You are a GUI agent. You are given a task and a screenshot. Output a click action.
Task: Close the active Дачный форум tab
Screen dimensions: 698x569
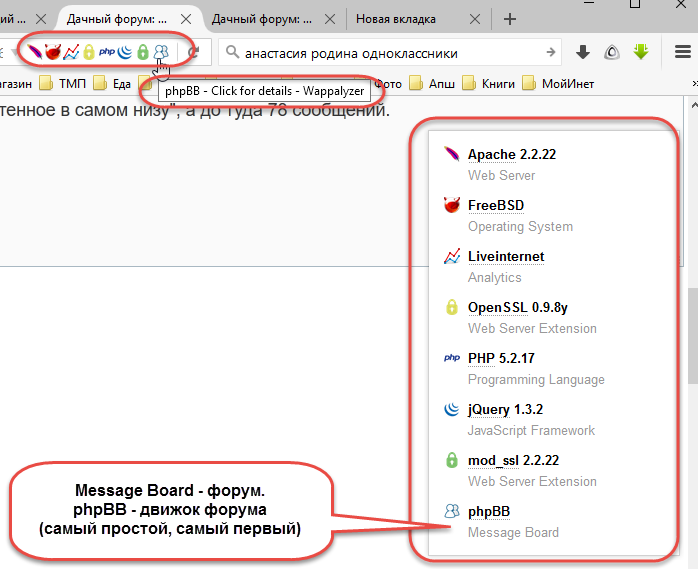[x=186, y=19]
